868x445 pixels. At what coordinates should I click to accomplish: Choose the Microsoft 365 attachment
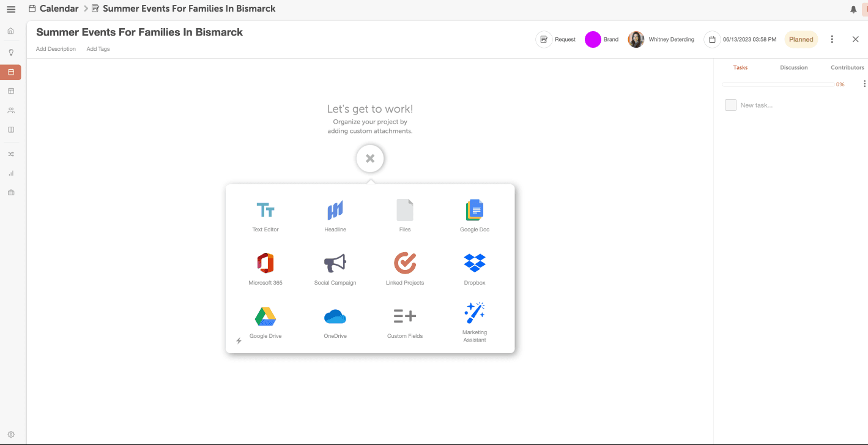pos(265,264)
